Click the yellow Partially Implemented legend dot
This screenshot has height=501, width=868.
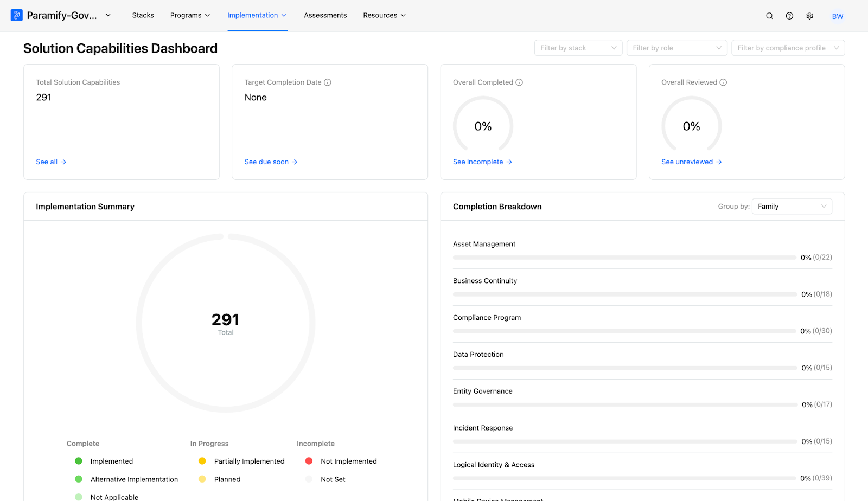(x=202, y=461)
